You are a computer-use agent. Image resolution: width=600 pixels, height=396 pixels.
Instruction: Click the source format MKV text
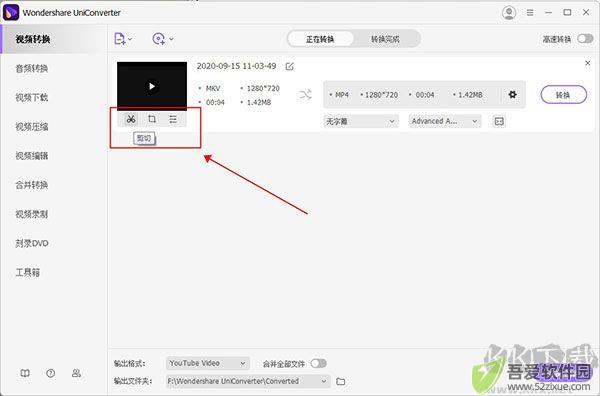coord(213,88)
